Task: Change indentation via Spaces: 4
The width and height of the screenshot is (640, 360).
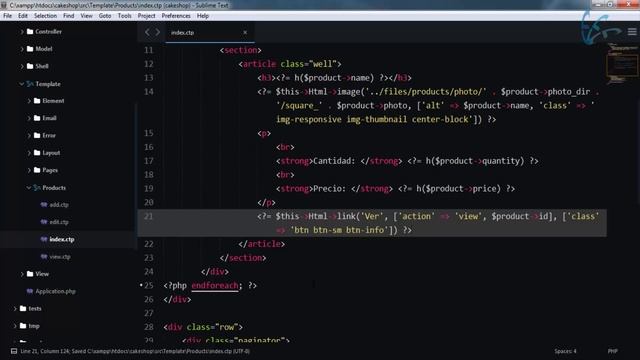Action: click(x=565, y=351)
